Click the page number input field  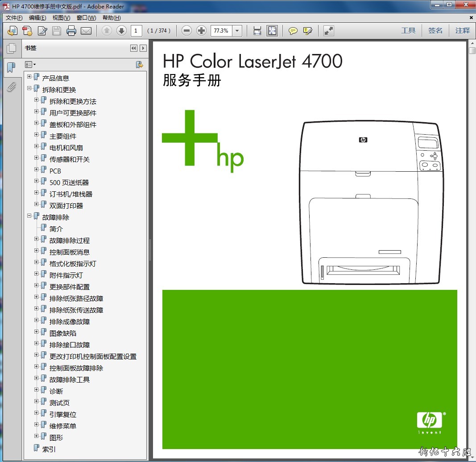click(137, 31)
